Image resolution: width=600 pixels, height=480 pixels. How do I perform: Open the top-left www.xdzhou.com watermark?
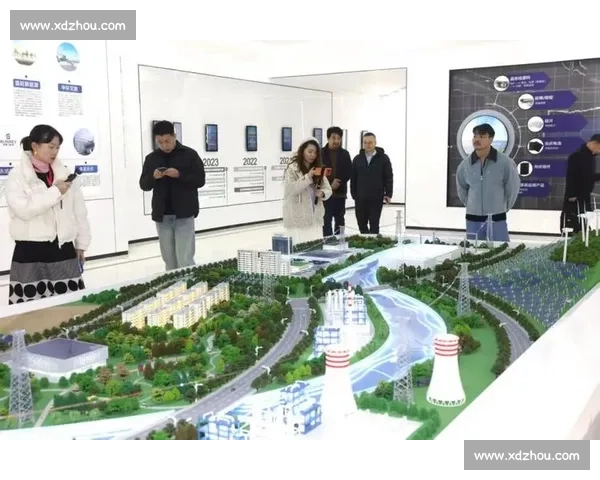(71, 24)
